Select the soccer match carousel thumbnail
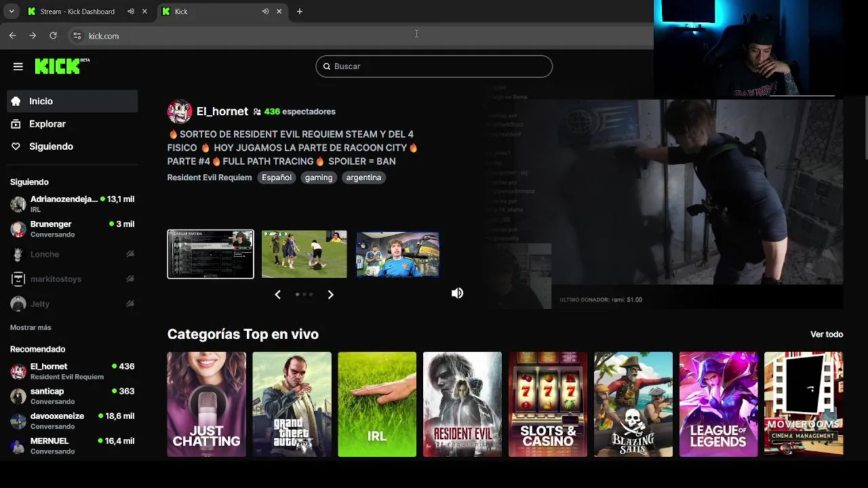The height and width of the screenshot is (488, 868). pyautogui.click(x=304, y=254)
